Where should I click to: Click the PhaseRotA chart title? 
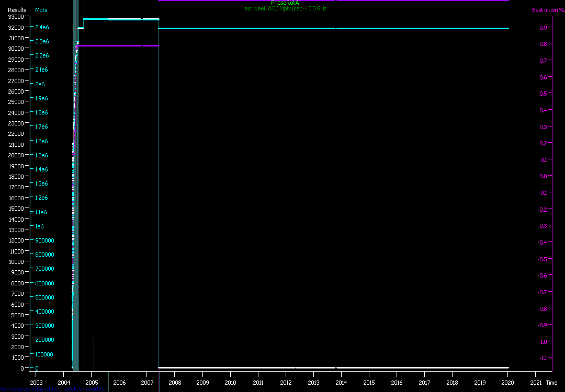click(x=285, y=3)
